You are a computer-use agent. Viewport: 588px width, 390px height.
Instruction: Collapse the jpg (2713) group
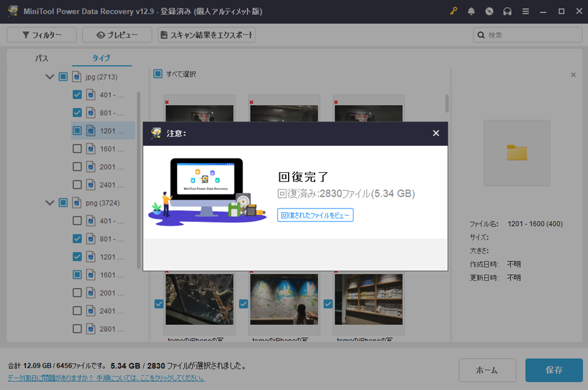[x=49, y=77]
